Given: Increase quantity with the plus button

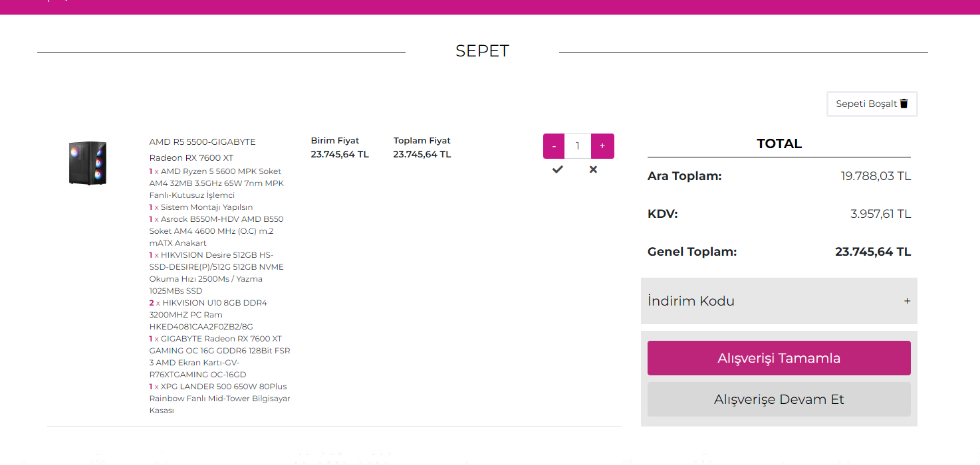Looking at the screenshot, I should coord(602,146).
